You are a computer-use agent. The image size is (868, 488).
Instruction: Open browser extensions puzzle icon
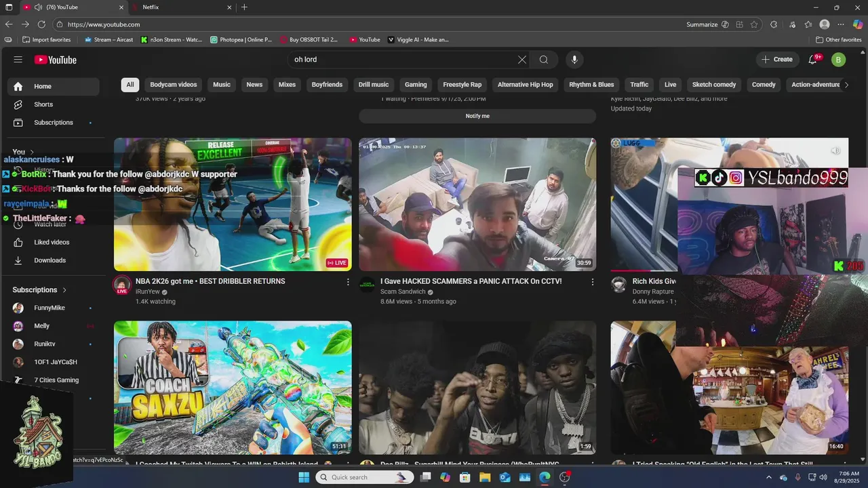pos(774,24)
